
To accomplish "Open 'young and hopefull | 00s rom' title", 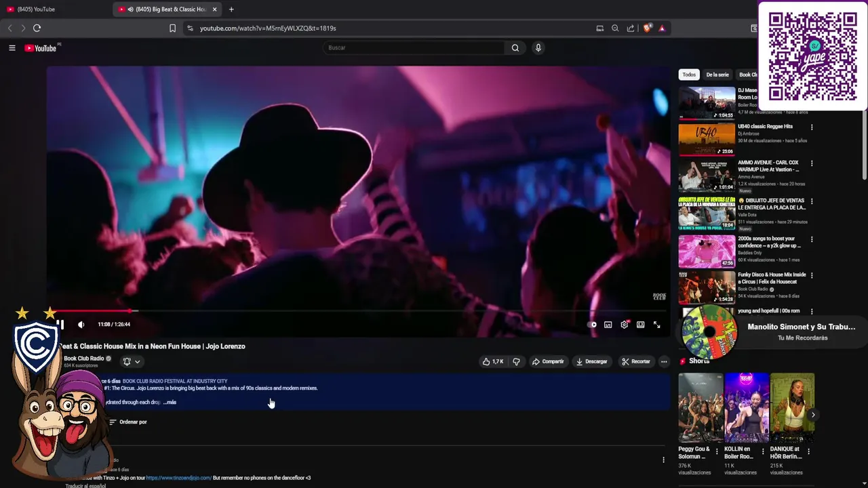I will (768, 311).
